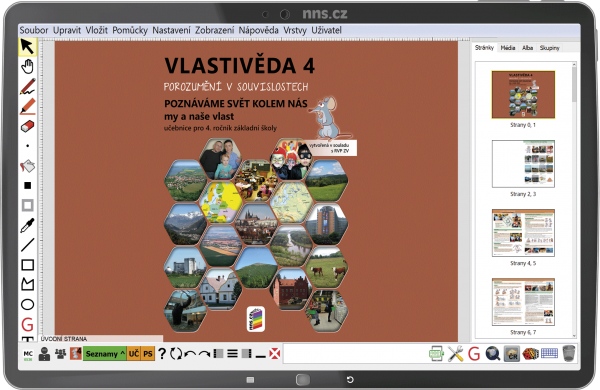Choose the eraser tool

[x=27, y=126]
